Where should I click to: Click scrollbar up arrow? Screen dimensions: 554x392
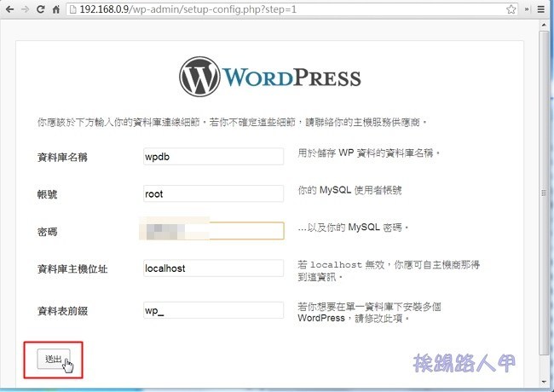click(544, 25)
